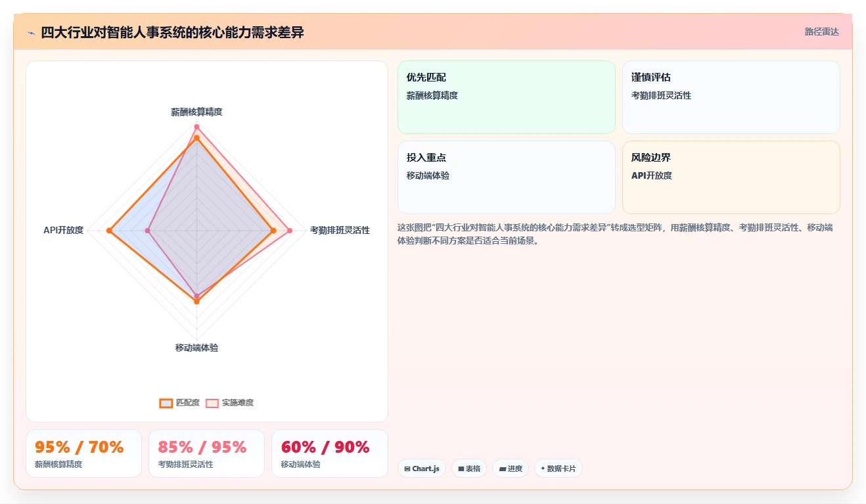The height and width of the screenshot is (504, 866).
Task: Click the 进度 tag icon
Action: pyautogui.click(x=503, y=469)
